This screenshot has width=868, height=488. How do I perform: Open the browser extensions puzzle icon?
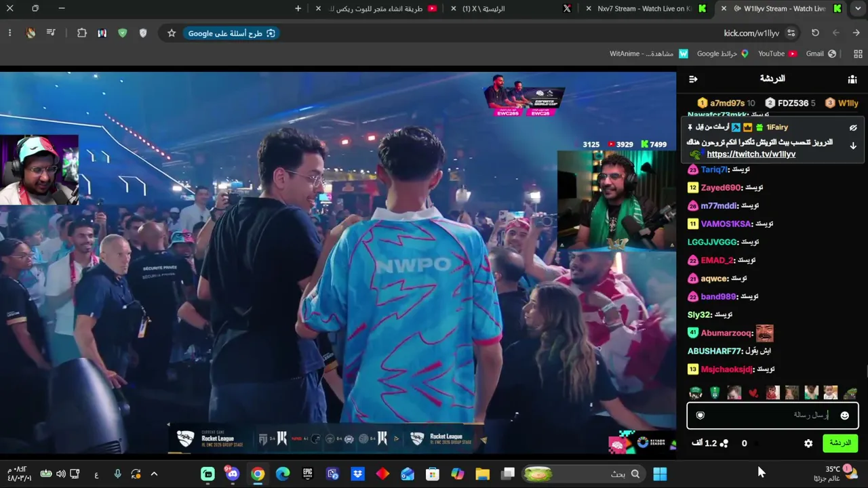(x=82, y=33)
